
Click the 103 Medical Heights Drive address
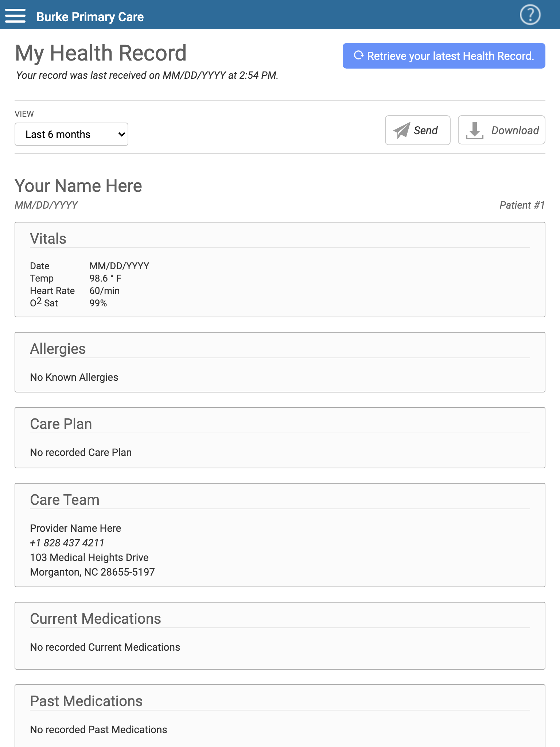click(89, 557)
